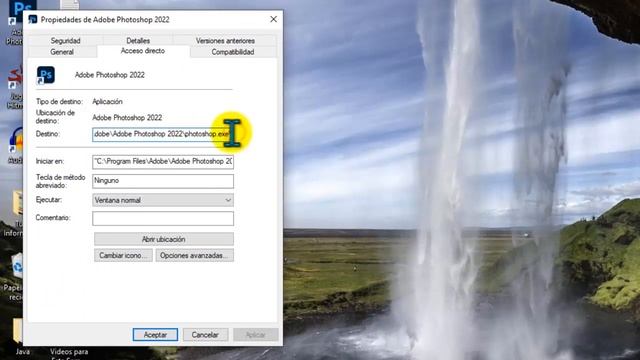This screenshot has width=640, height=360.
Task: Select the Java folder on the desktop
Action: pos(19,337)
